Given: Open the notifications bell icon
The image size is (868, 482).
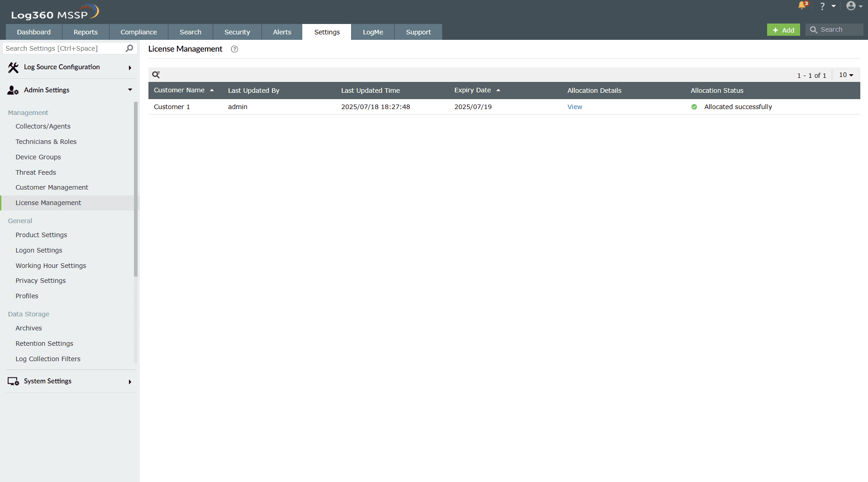Looking at the screenshot, I should coord(802,5).
